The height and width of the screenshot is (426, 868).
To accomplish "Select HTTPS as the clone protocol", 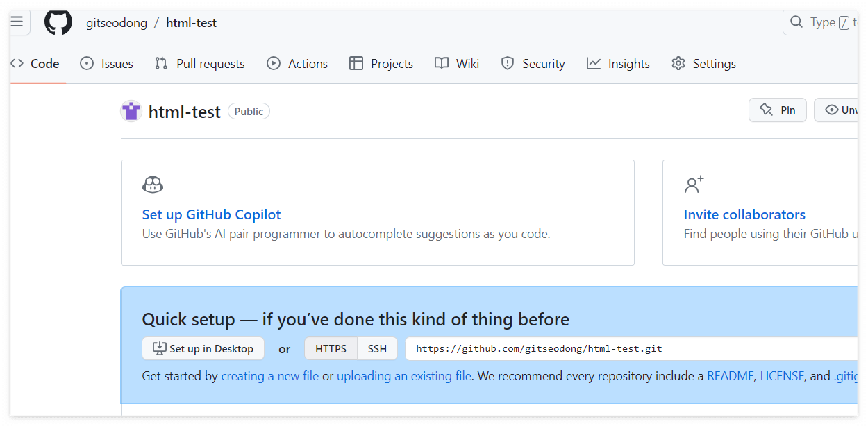I will click(331, 348).
